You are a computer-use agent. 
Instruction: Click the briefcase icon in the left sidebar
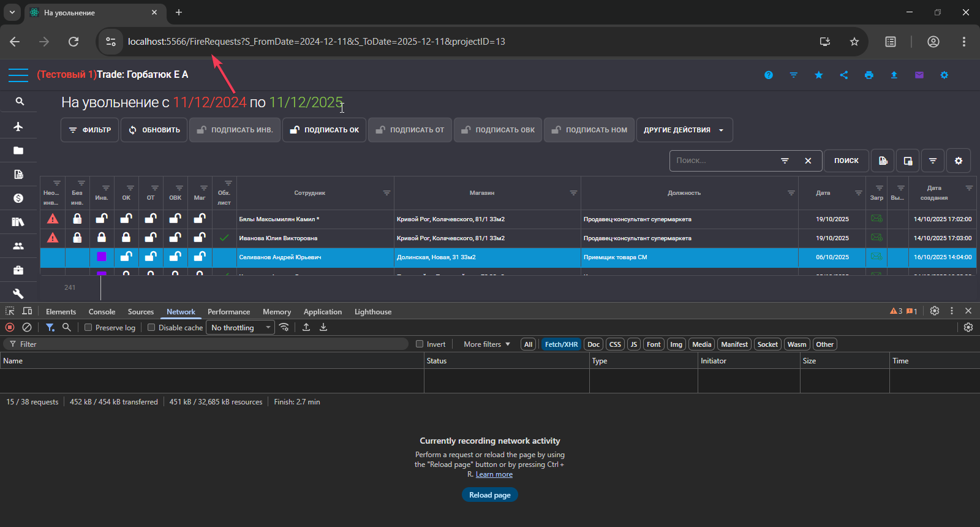tap(18, 270)
